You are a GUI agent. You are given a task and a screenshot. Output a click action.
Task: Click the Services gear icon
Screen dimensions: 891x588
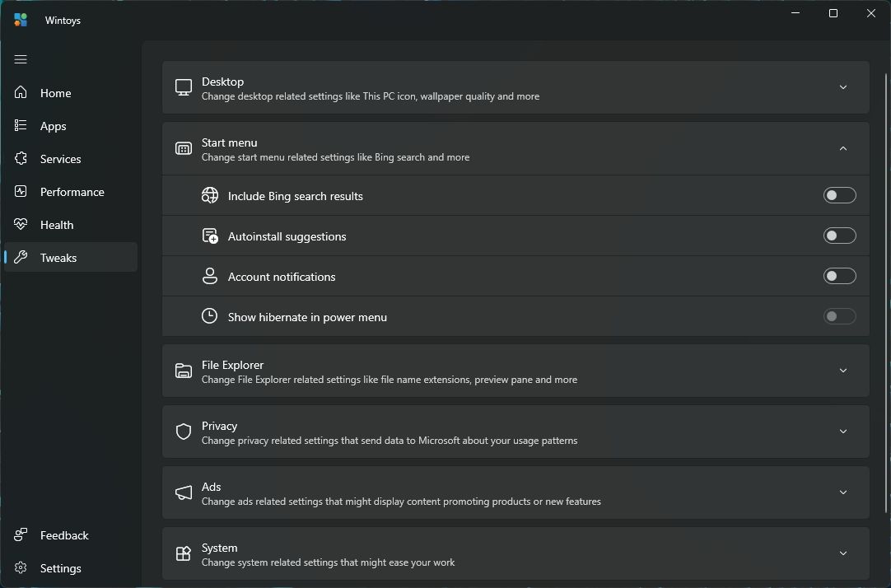(x=21, y=158)
